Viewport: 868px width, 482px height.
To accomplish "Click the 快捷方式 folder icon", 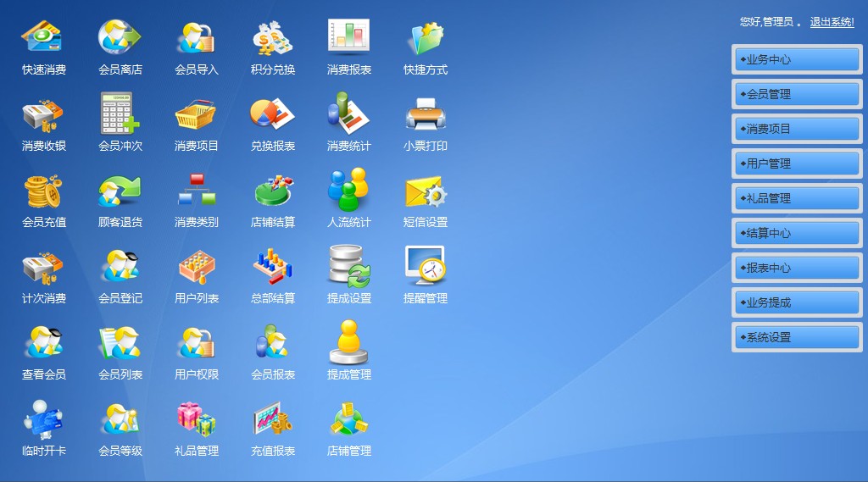I will click(x=426, y=37).
